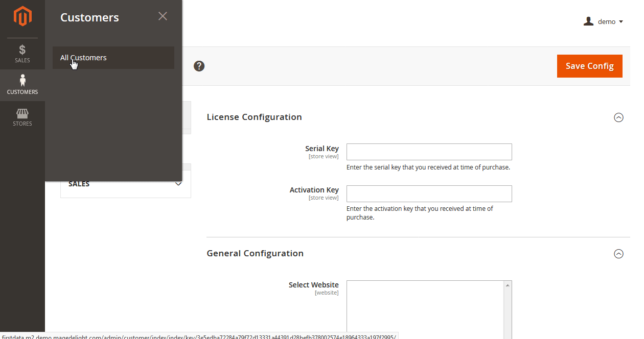Viewport: 644px width, 339px height.
Task: Click the Select Website list scrollbar track
Action: pos(507,311)
